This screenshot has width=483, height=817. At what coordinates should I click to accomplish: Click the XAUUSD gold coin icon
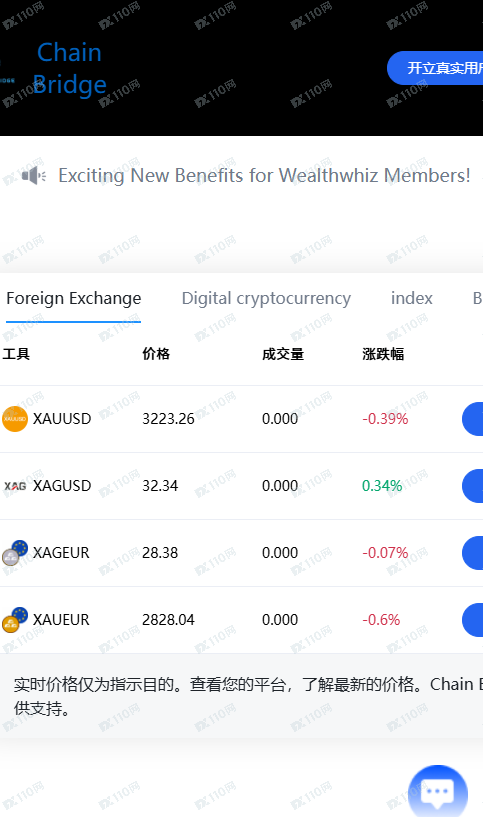15,419
